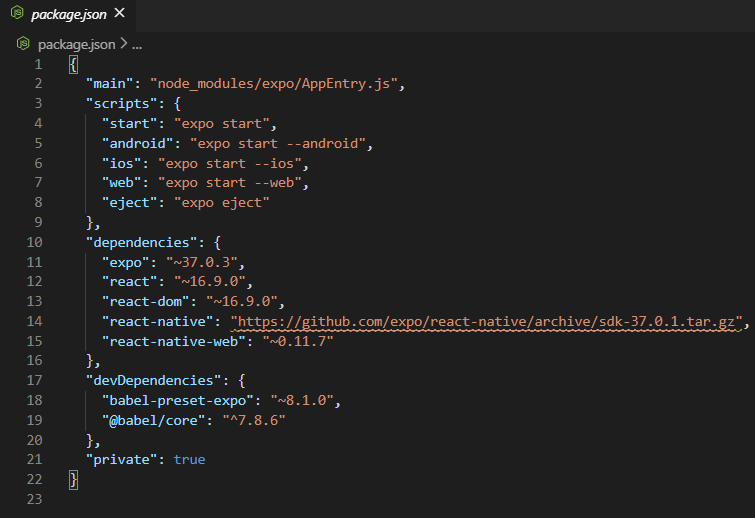The height and width of the screenshot is (518, 755).
Task: Click the "~16.9.0" value on line 12
Action: click(x=210, y=282)
